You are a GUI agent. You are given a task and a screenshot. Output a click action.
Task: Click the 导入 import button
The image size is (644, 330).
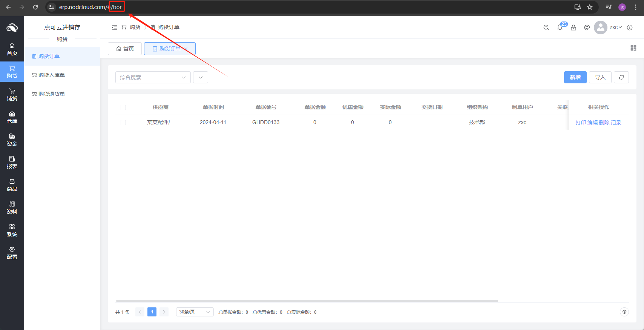600,77
